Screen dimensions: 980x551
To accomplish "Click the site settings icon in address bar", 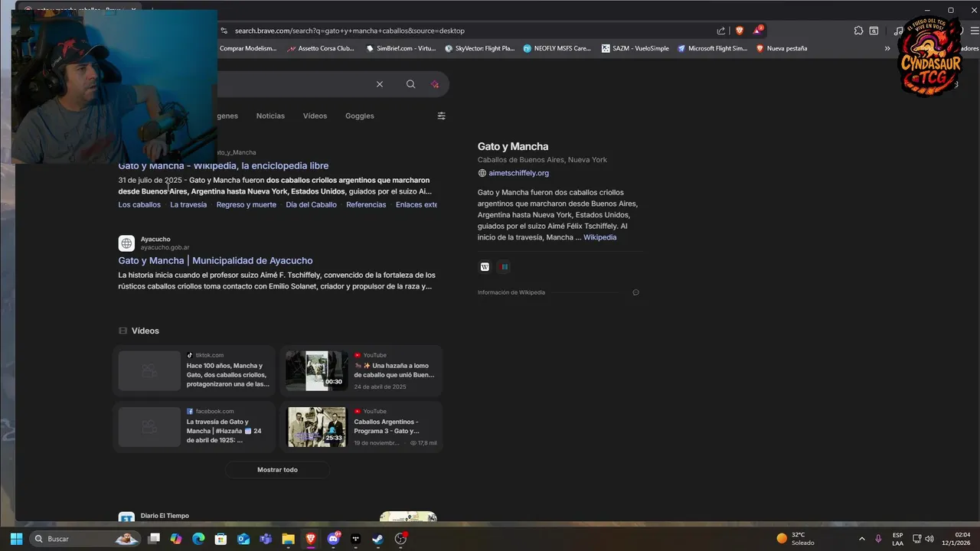I will click(x=224, y=31).
